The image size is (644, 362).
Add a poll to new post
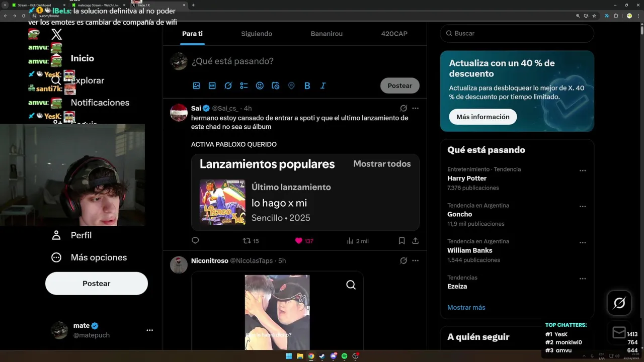coord(244,86)
